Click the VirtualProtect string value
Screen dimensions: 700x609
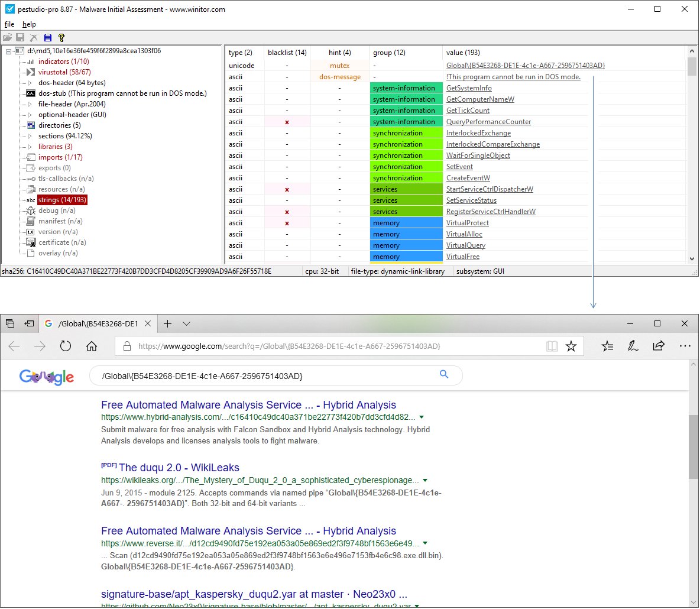click(x=468, y=223)
